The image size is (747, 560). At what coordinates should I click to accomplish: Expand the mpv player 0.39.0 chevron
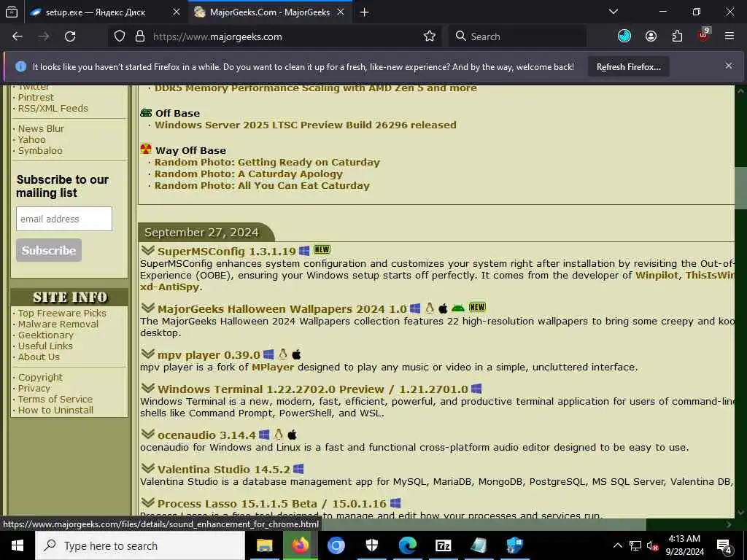click(147, 354)
